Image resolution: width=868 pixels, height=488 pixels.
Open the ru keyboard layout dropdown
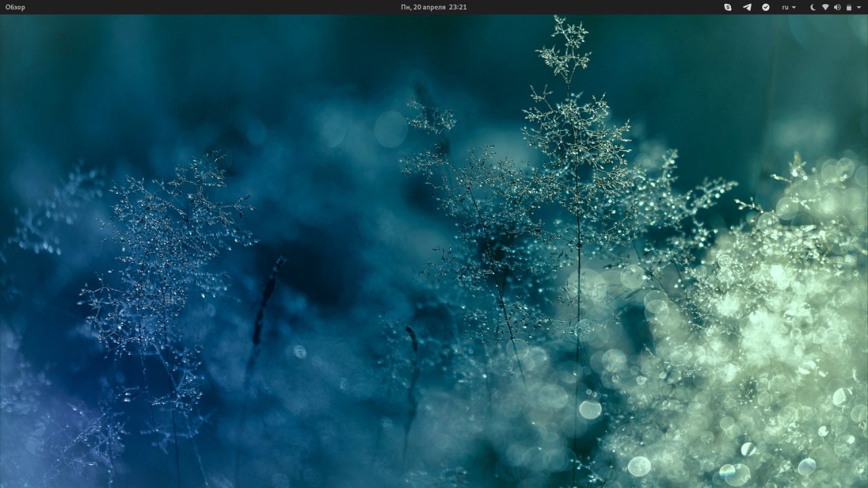789,7
